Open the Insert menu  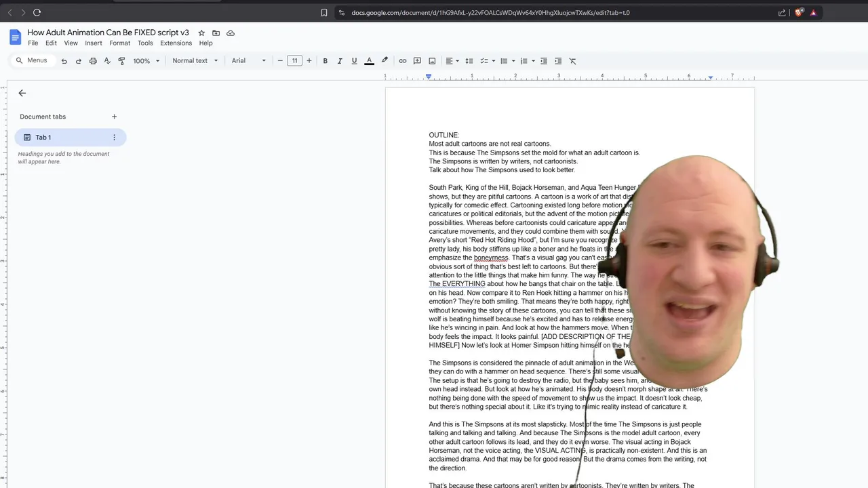pos(94,43)
